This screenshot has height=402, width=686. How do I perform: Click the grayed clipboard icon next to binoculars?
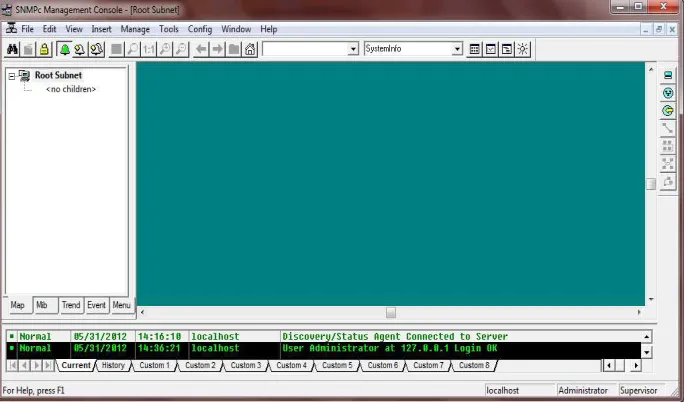point(28,49)
